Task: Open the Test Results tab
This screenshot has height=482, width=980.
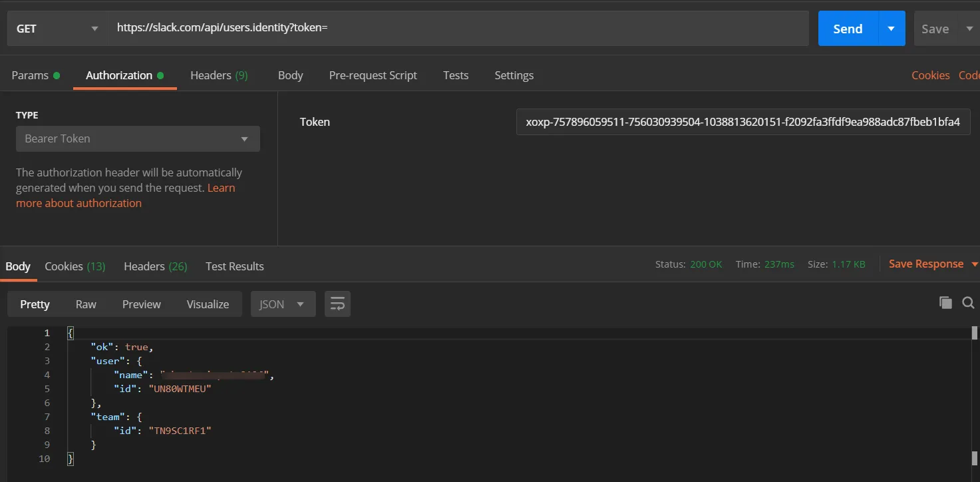Action: click(235, 266)
